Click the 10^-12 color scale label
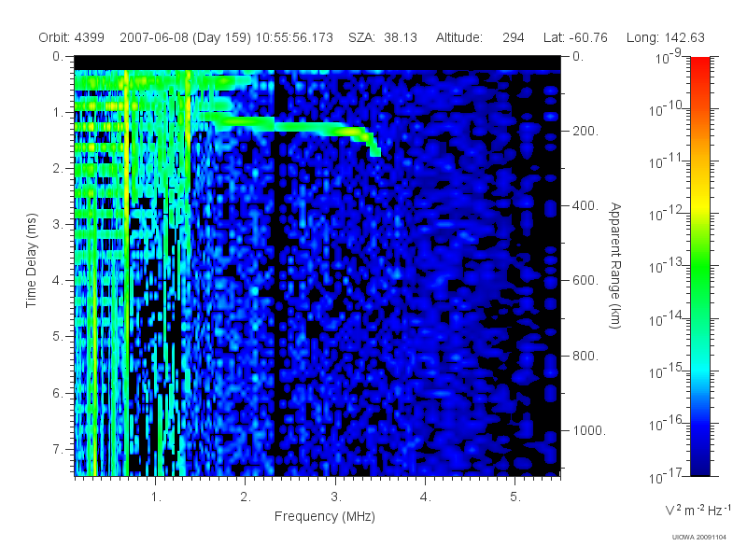 [665, 214]
